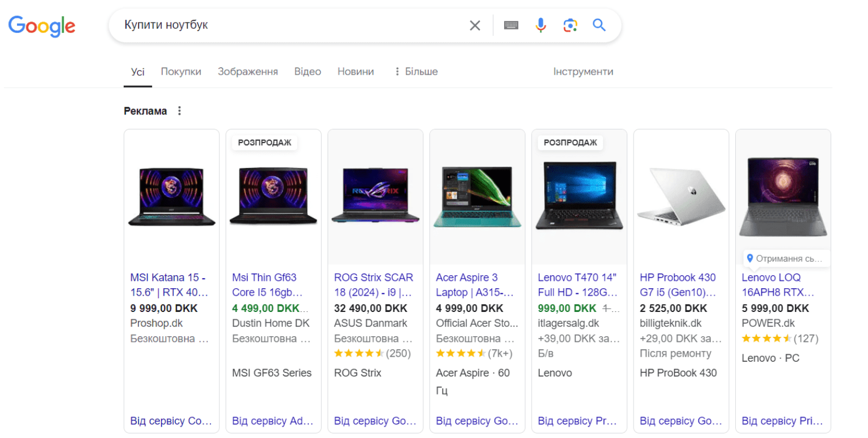Click Від сервісу link on HP Probook card

(x=681, y=421)
